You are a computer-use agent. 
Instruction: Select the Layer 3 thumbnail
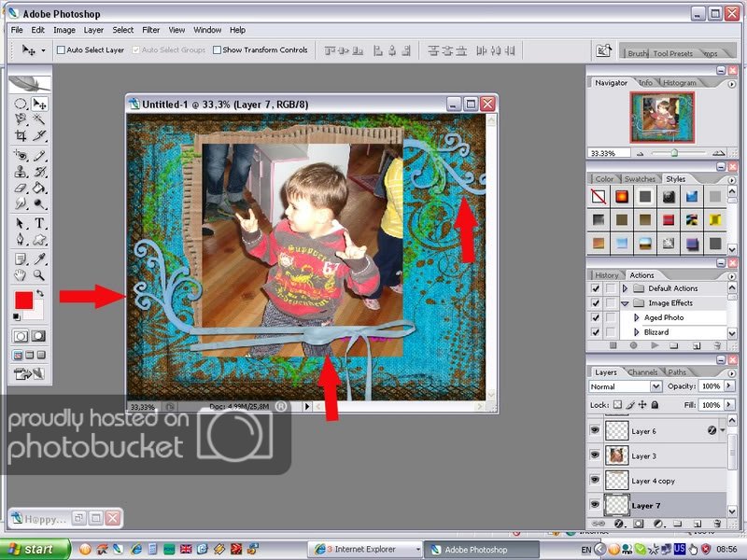point(616,455)
